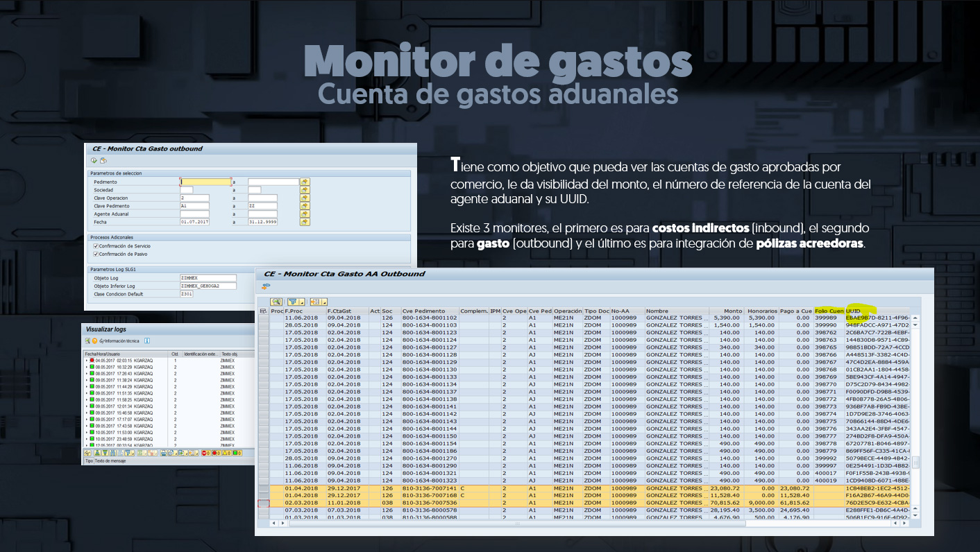Open Set Filter dropdown arrow in results grid
Viewport: 980px width, 552px height.
pos(303,302)
